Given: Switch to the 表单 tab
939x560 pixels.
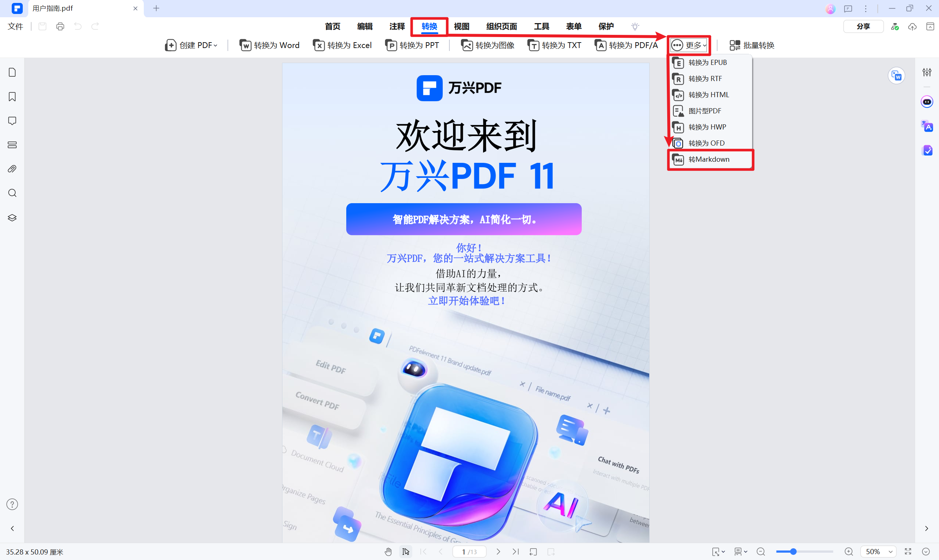Looking at the screenshot, I should coord(573,26).
